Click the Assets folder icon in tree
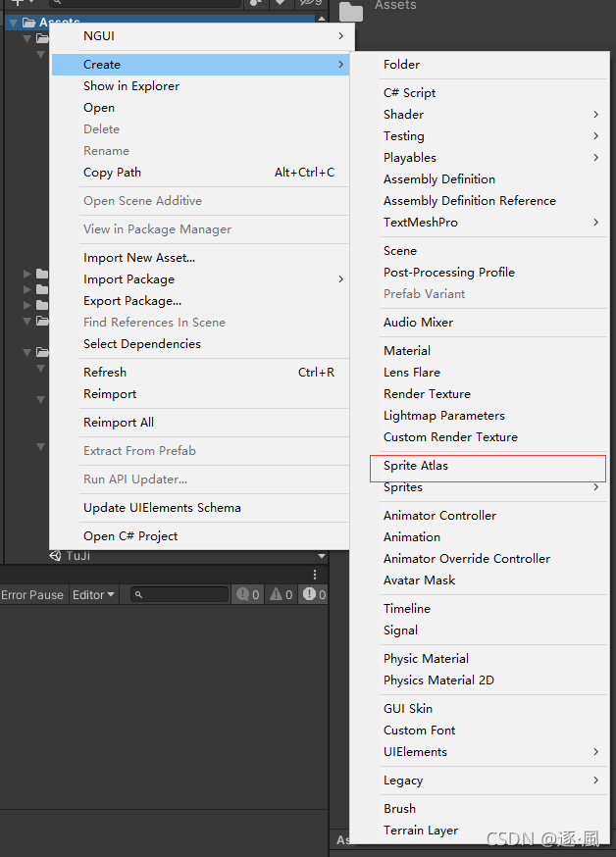The image size is (616, 857). pyautogui.click(x=29, y=23)
